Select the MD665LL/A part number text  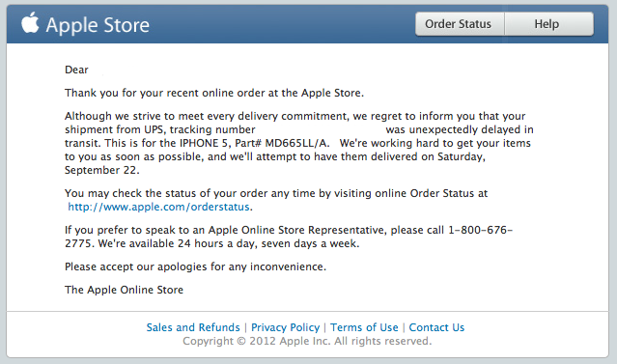[296, 143]
